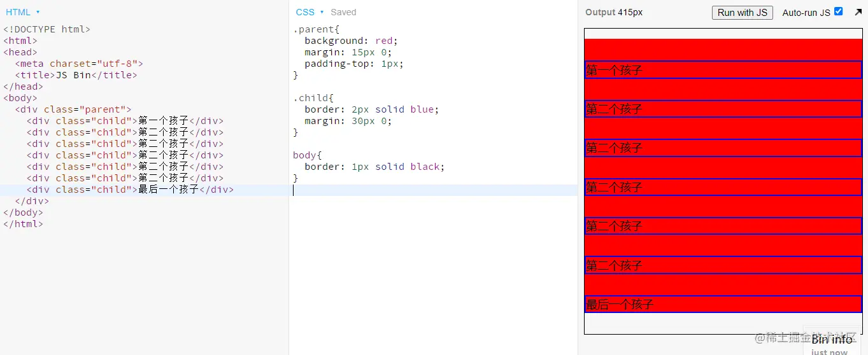Click the opening <body> tag line
Image resolution: width=868 pixels, height=355 pixels.
point(20,98)
